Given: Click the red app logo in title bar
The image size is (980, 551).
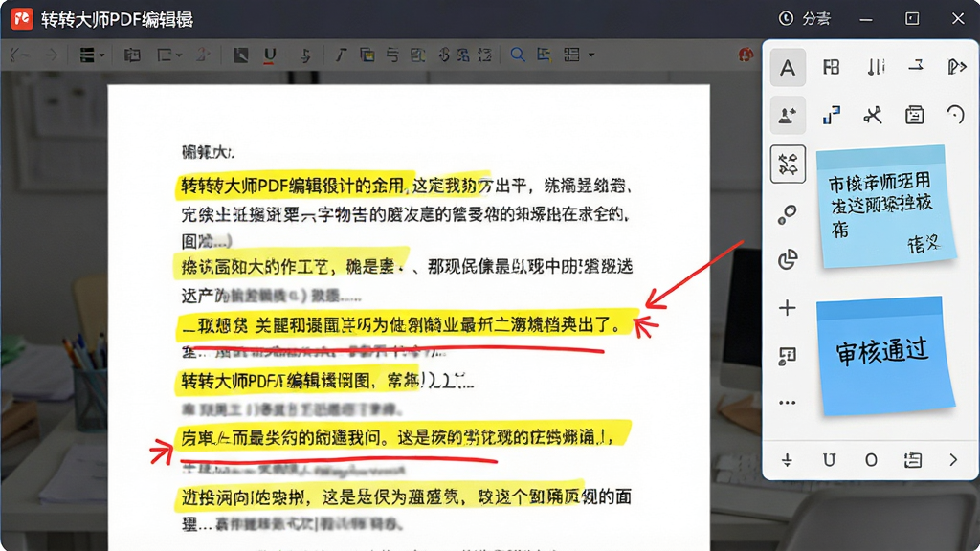Looking at the screenshot, I should point(21,19).
